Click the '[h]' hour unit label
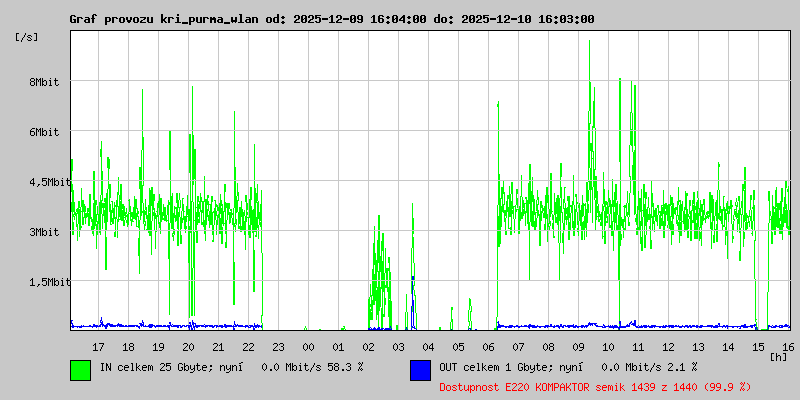 click(779, 357)
